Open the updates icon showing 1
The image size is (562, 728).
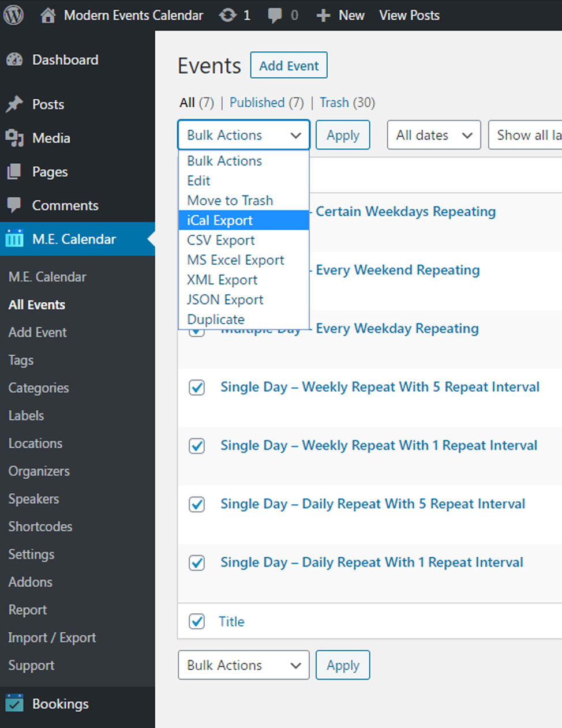pyautogui.click(x=227, y=16)
